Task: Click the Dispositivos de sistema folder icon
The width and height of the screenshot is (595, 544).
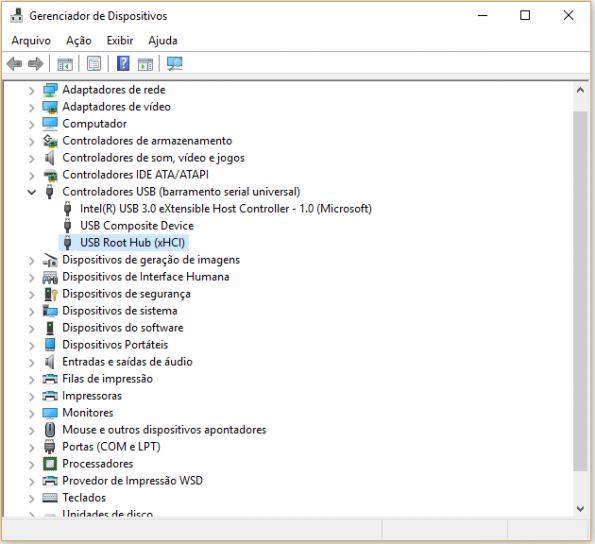Action: point(50,311)
